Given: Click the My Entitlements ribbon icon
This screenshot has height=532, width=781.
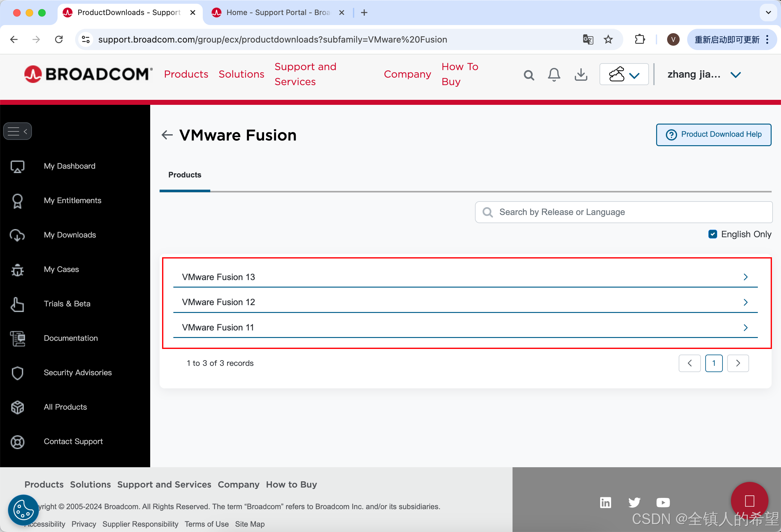Looking at the screenshot, I should coord(18,201).
